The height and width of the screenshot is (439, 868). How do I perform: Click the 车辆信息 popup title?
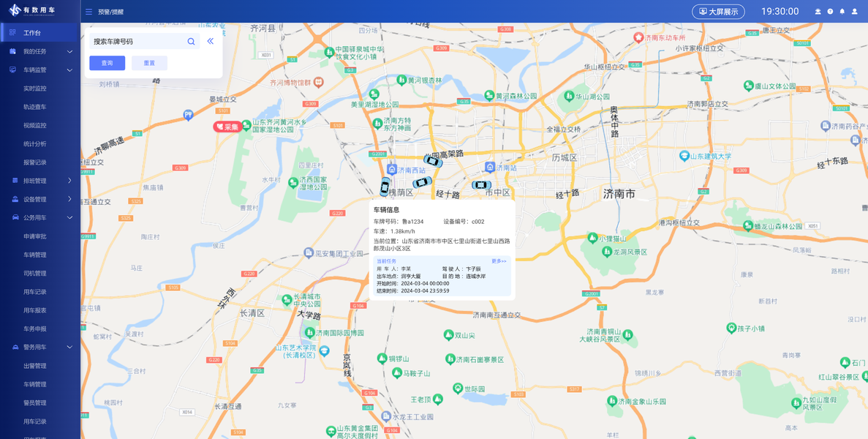coord(385,210)
